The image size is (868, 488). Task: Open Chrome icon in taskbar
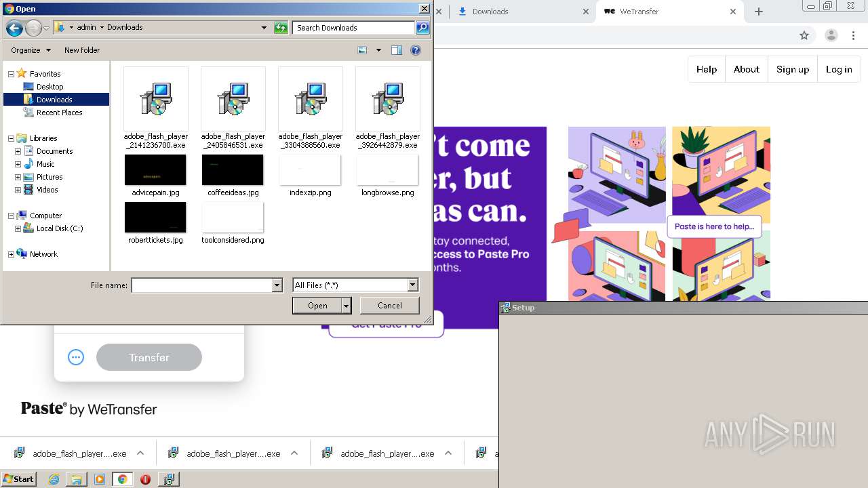click(122, 479)
